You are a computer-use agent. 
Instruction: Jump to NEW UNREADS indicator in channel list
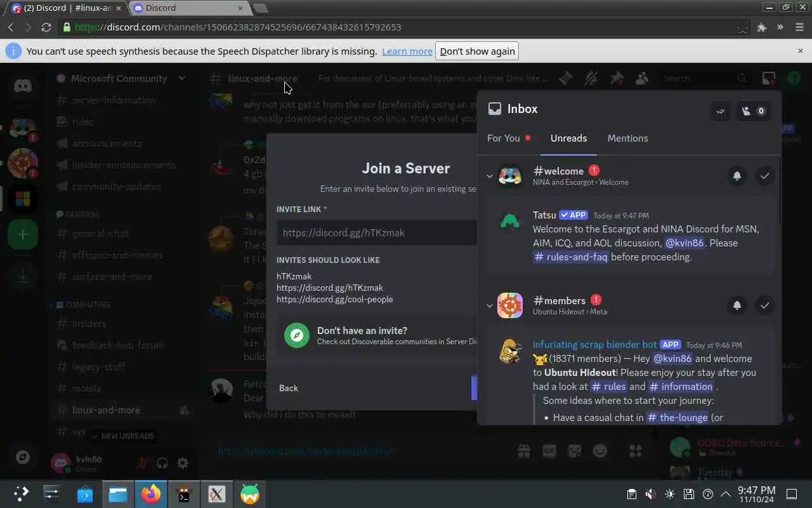coord(123,436)
